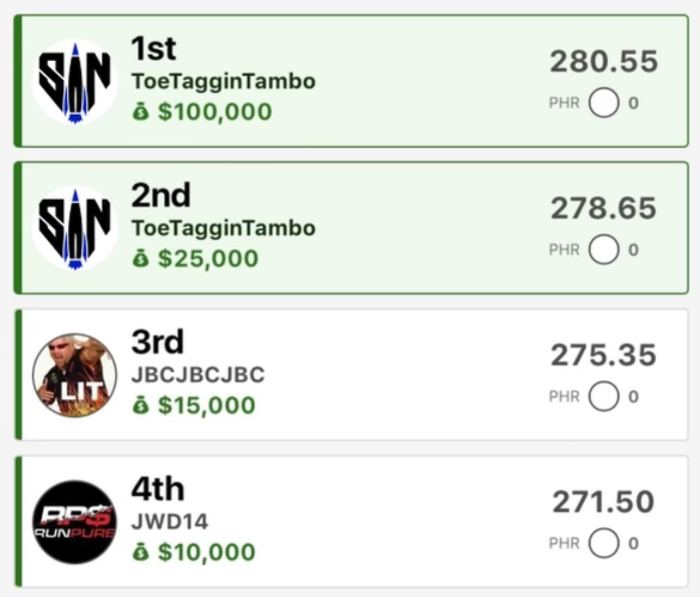Click the money bag icon beside $100,000
The height and width of the screenshot is (597, 700).
pyautogui.click(x=140, y=112)
